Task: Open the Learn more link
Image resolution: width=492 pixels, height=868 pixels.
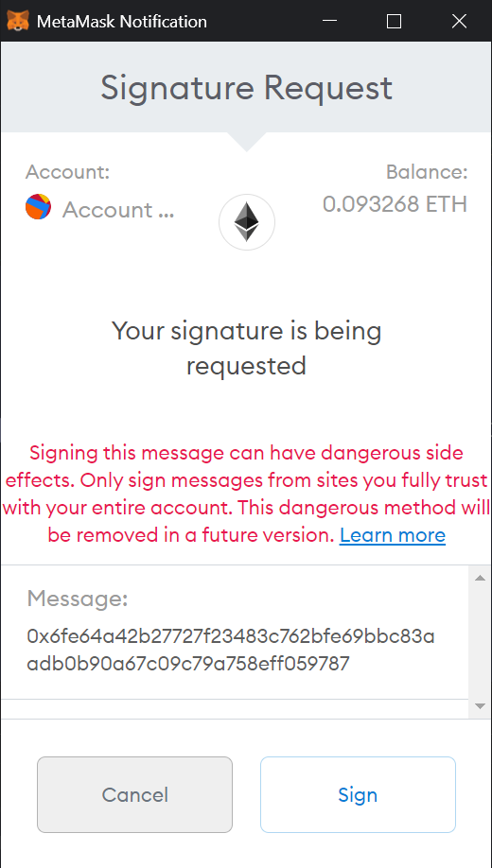Action: click(393, 535)
